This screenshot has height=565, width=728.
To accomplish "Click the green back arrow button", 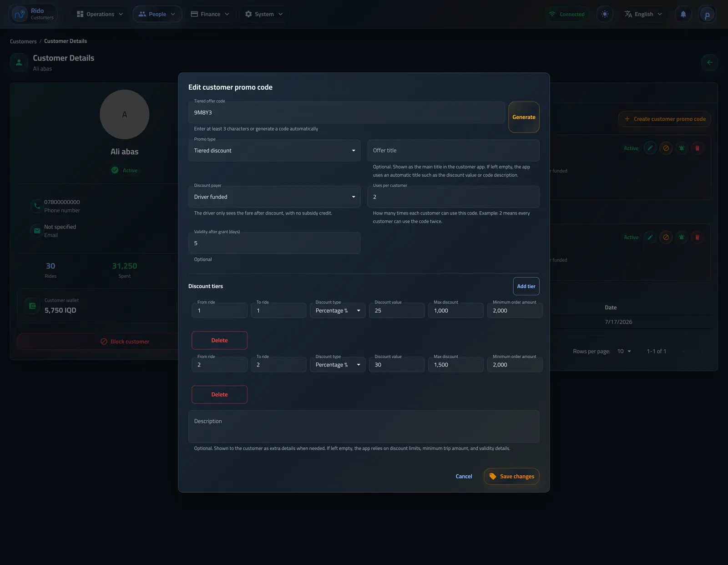I will (710, 62).
